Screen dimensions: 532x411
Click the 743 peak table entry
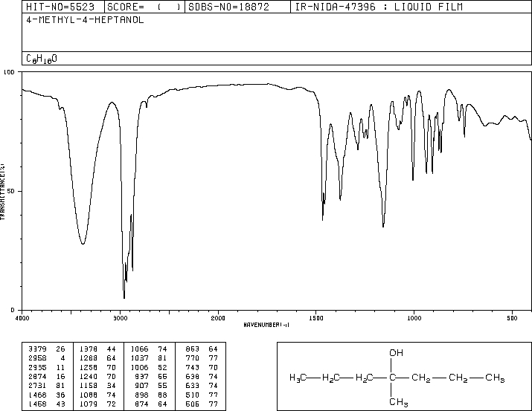[x=202, y=367]
